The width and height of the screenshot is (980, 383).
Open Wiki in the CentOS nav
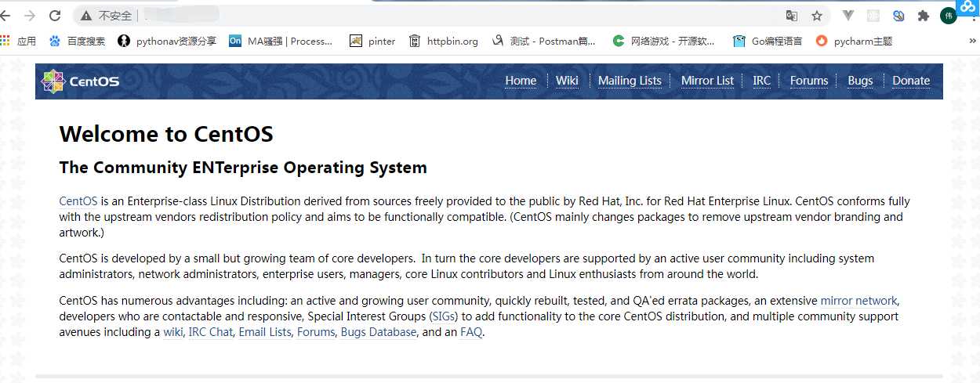(x=567, y=81)
